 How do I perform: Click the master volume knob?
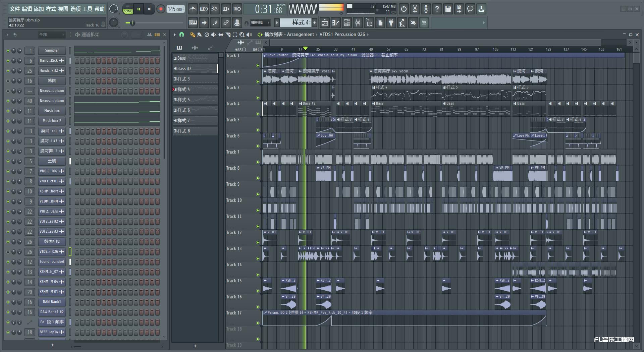114,9
